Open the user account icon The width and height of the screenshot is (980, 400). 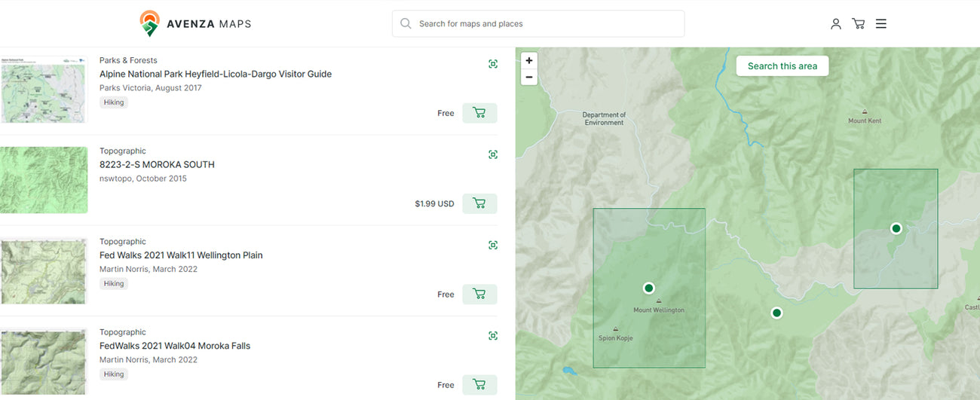click(x=835, y=24)
